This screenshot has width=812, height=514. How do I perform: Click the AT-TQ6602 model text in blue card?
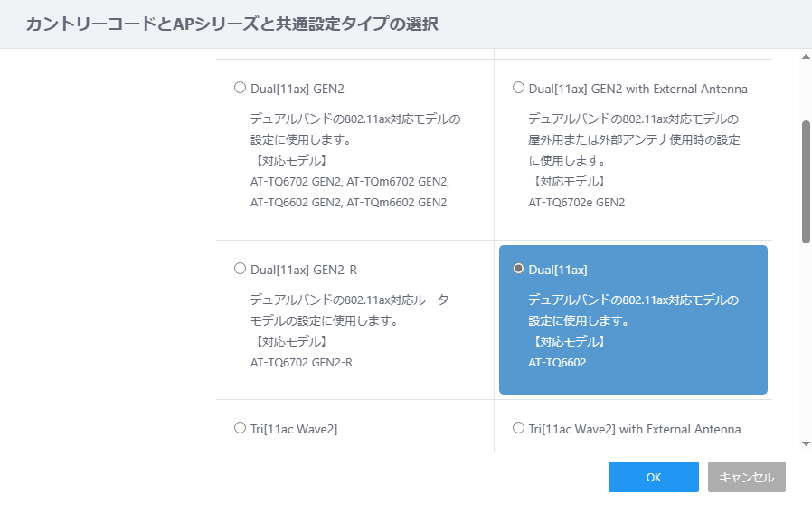coord(557,362)
